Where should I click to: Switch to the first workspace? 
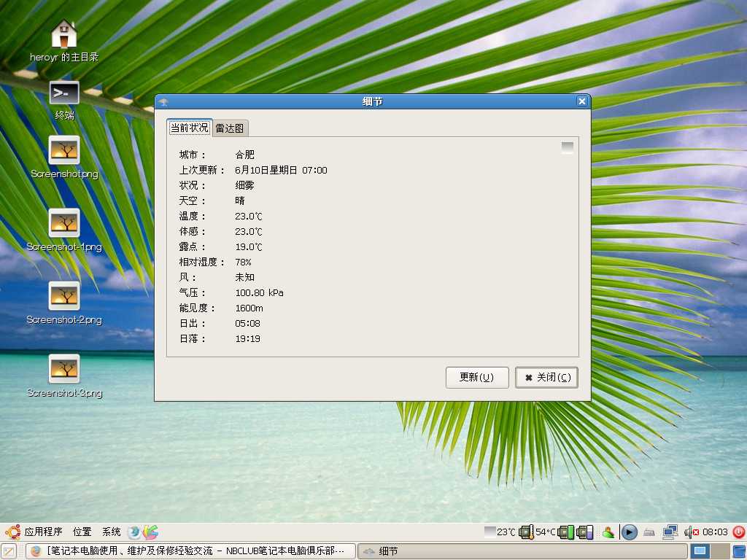pos(700,551)
